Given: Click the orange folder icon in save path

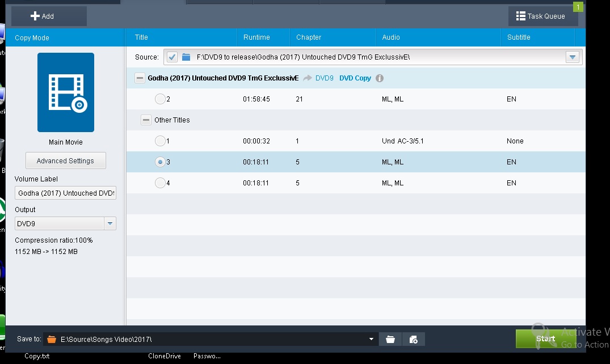Looking at the screenshot, I should coord(52,339).
